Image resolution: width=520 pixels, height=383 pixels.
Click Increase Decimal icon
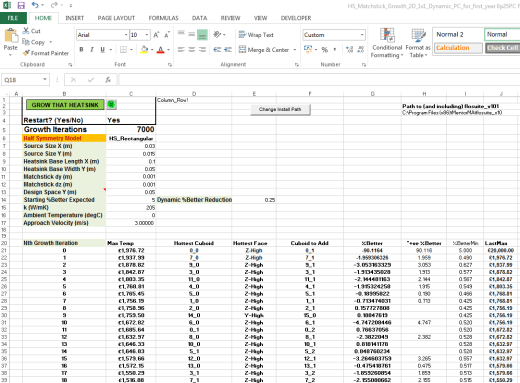point(349,50)
